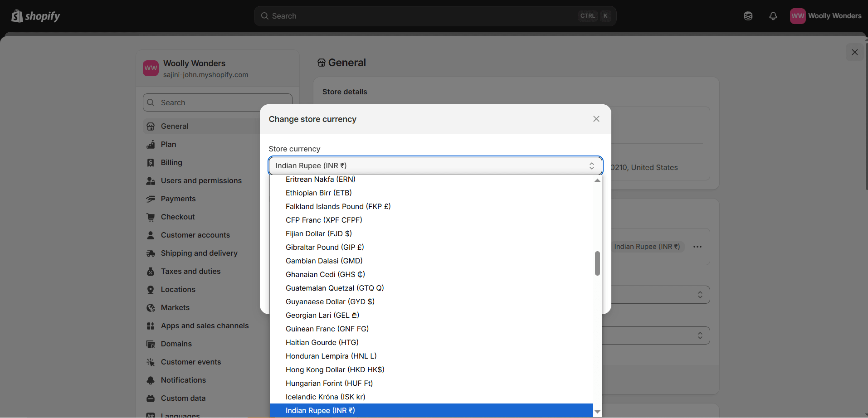This screenshot has width=868, height=418.
Task: Go to Payments settings
Action: coord(201,199)
